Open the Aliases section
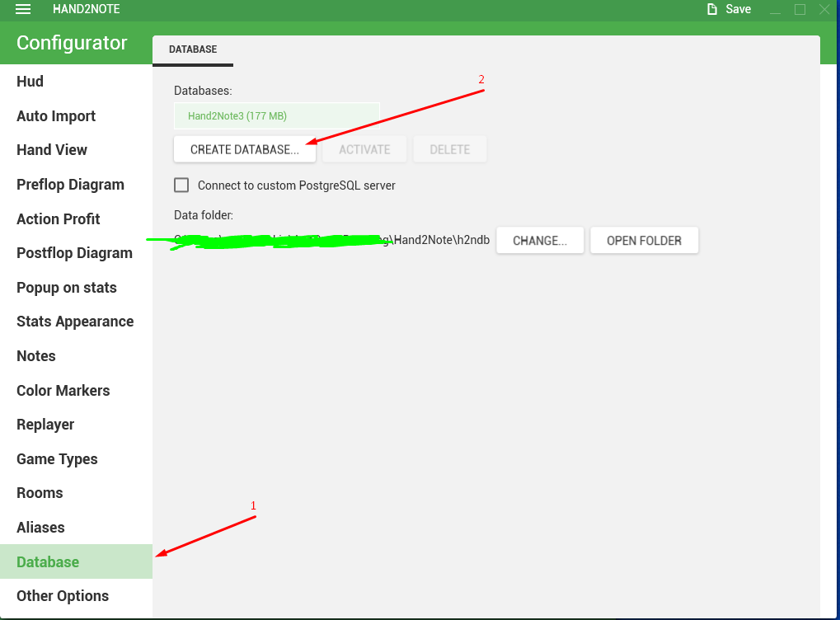The width and height of the screenshot is (840, 620). (x=40, y=528)
